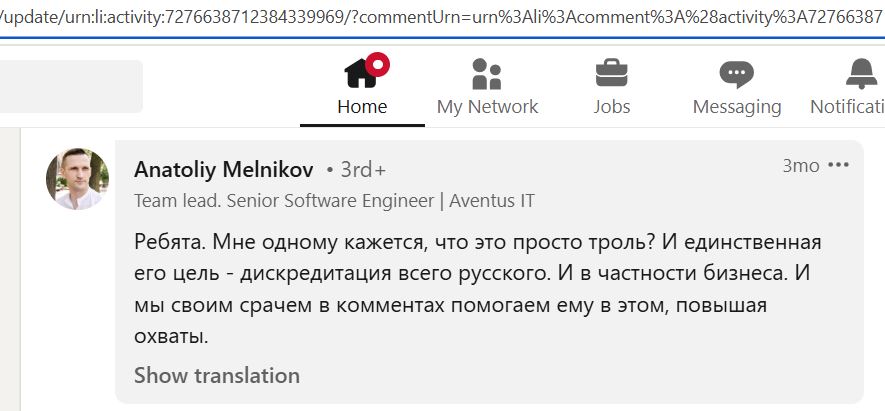885x411 pixels.
Task: Click the Team lead headline text
Action: tap(334, 201)
